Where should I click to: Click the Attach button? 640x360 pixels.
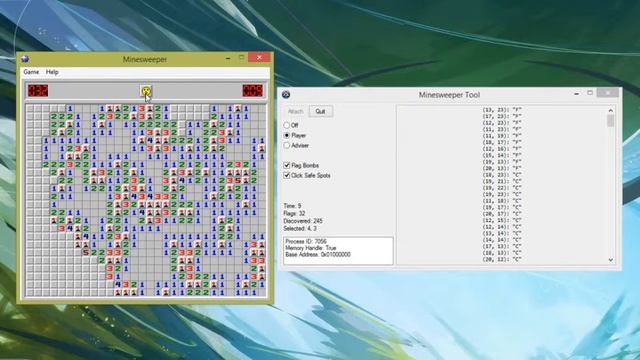[x=296, y=111]
